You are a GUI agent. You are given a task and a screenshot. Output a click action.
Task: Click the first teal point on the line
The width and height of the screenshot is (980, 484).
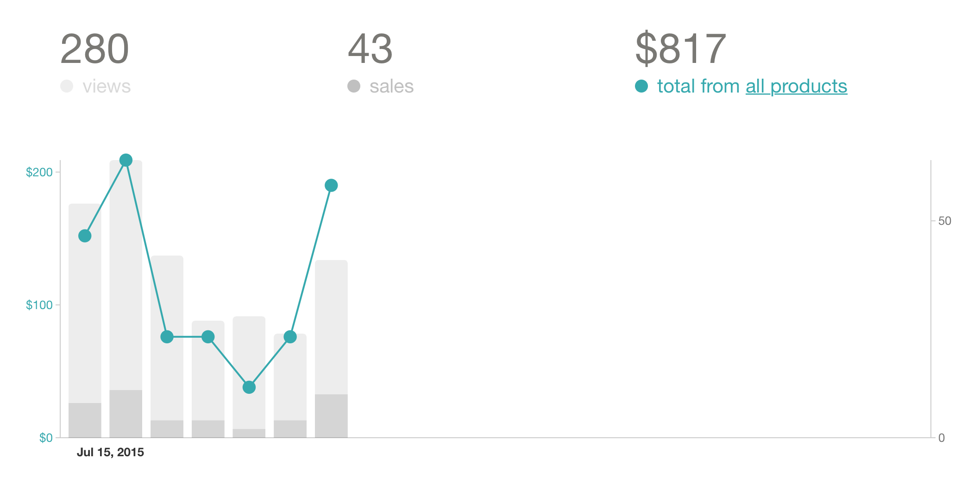(x=85, y=236)
